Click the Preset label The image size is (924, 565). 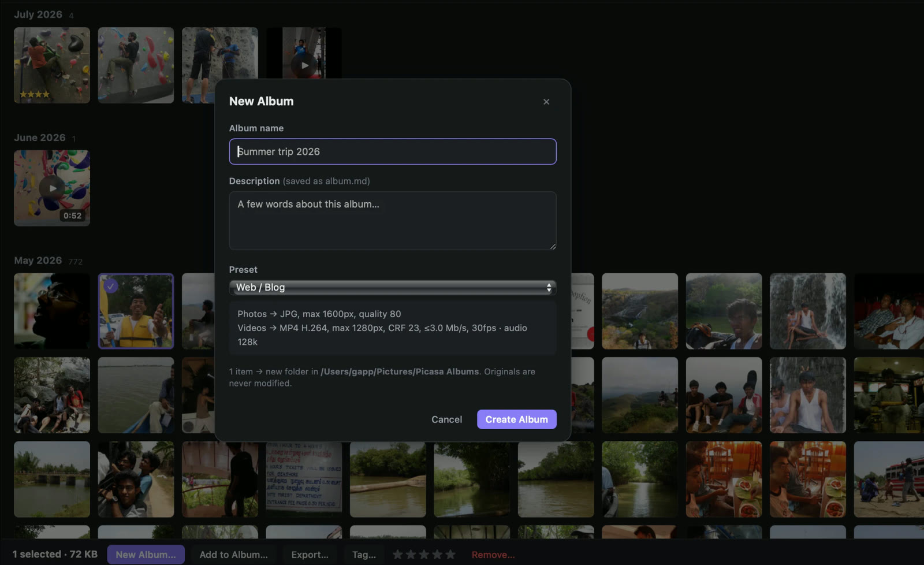243,270
